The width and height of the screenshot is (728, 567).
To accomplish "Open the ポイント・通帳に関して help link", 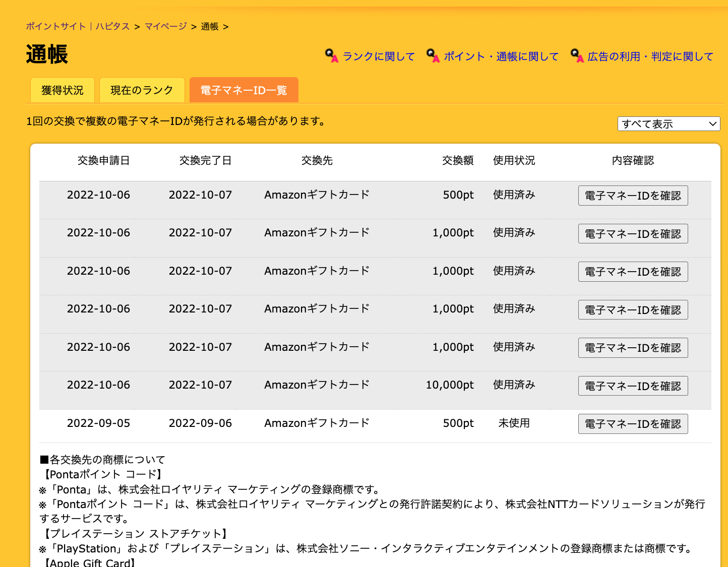I will (x=501, y=56).
